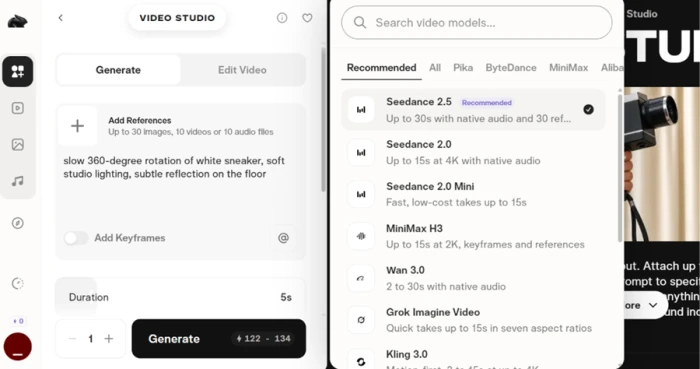Select the MiniMax models tab

point(568,68)
